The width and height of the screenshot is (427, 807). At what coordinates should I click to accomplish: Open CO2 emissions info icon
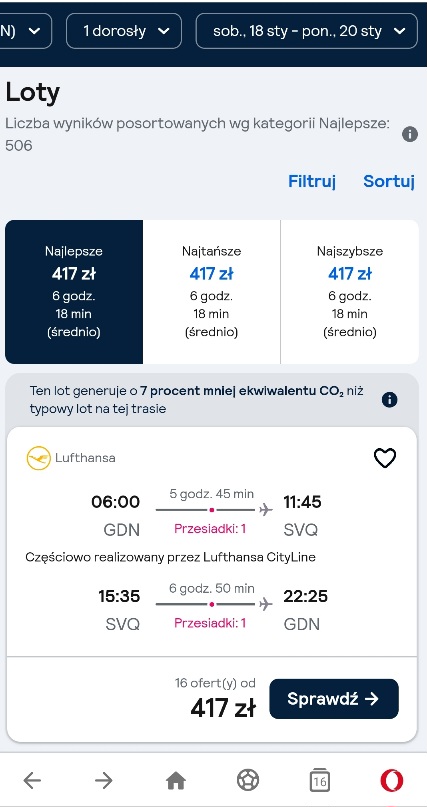(x=389, y=400)
